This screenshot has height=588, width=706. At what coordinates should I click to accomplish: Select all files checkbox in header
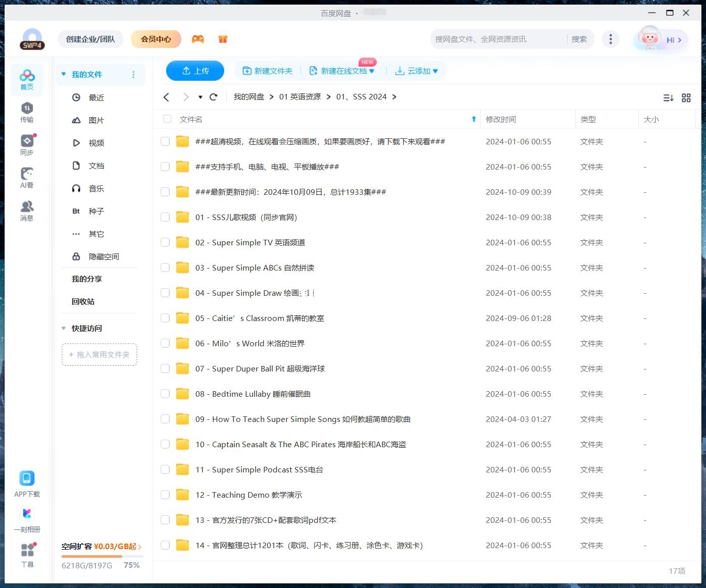tap(167, 119)
